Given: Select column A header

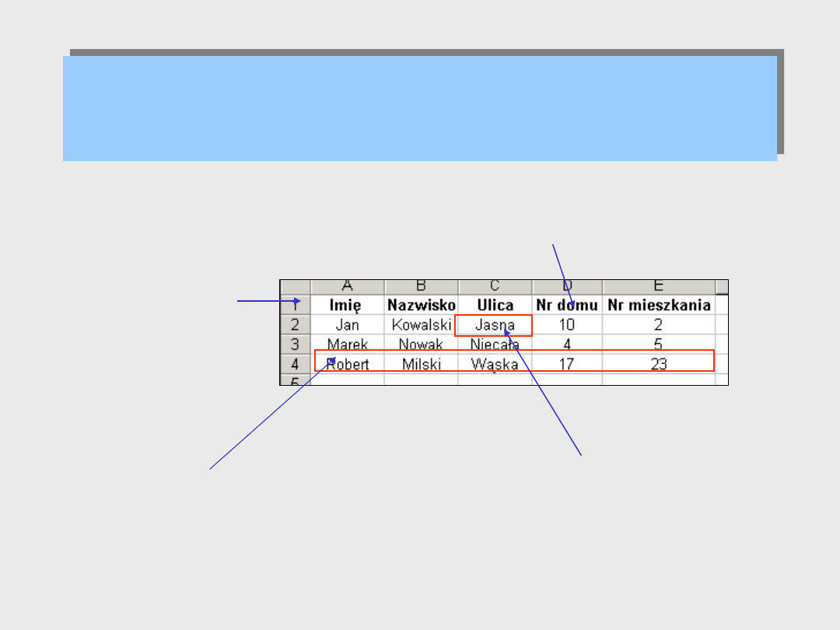Looking at the screenshot, I should (348, 287).
